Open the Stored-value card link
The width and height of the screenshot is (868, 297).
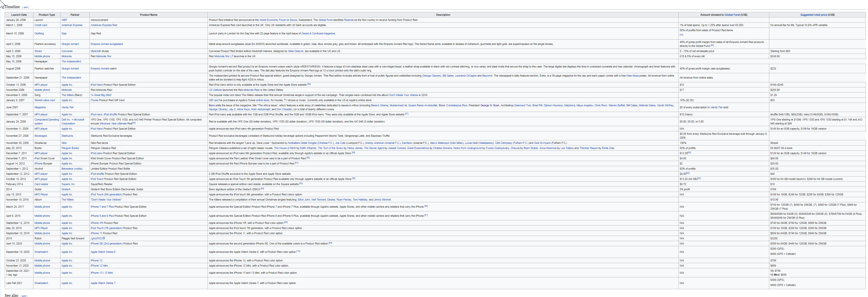[44, 100]
